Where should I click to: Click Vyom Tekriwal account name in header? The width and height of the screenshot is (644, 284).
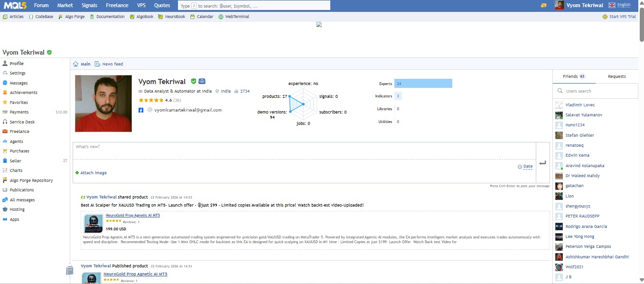pyautogui.click(x=585, y=5)
